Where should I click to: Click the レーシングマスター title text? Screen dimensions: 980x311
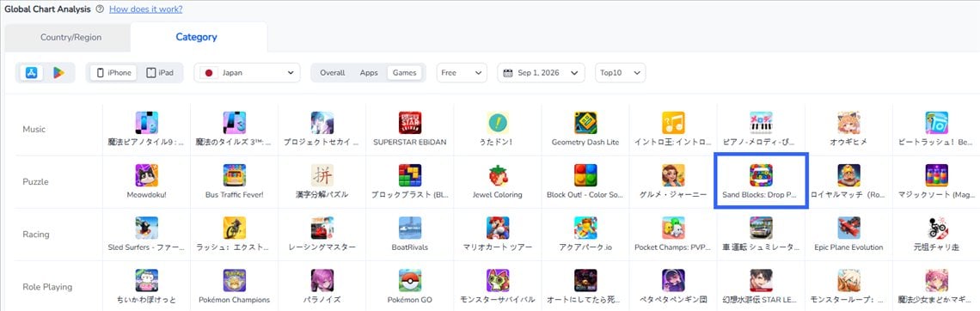(322, 247)
